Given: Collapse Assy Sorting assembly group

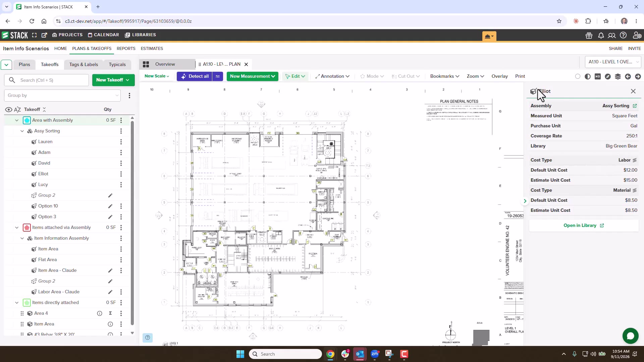Looking at the screenshot, I should [22, 131].
